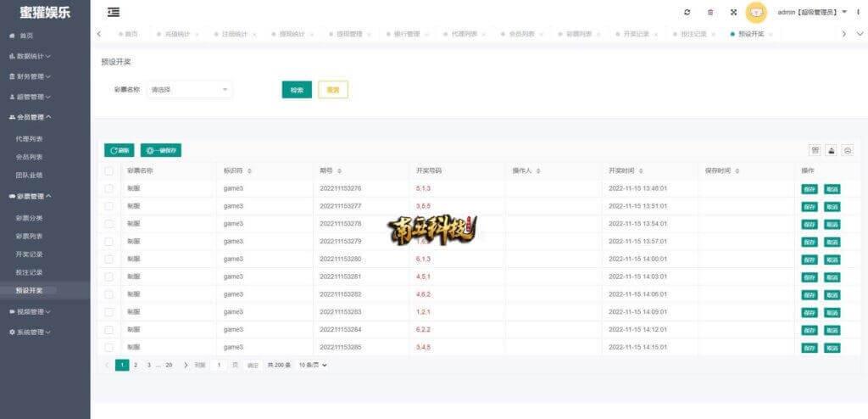
Task: Tick the checkbox for period 202211153276
Action: (108, 188)
